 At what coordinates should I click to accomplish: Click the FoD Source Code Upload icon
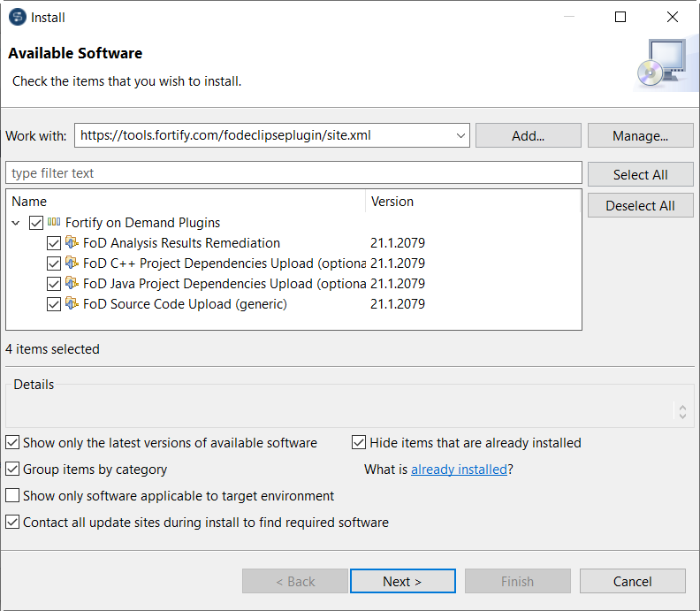pyautogui.click(x=72, y=304)
